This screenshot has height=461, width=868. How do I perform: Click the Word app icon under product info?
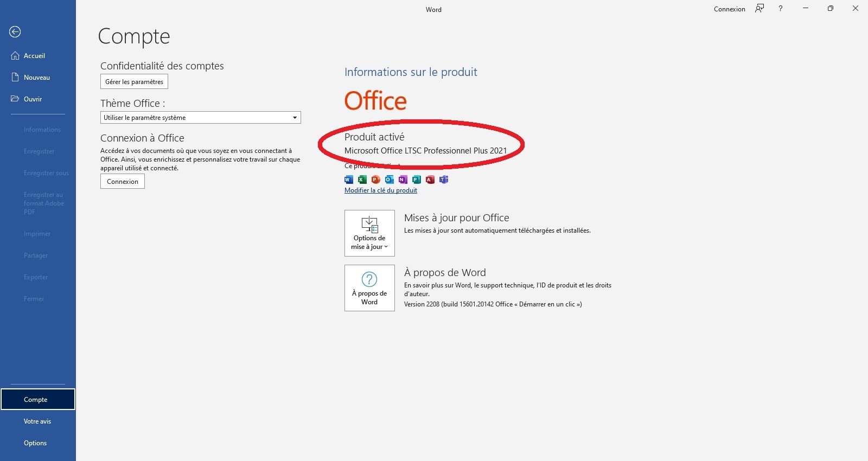(349, 180)
